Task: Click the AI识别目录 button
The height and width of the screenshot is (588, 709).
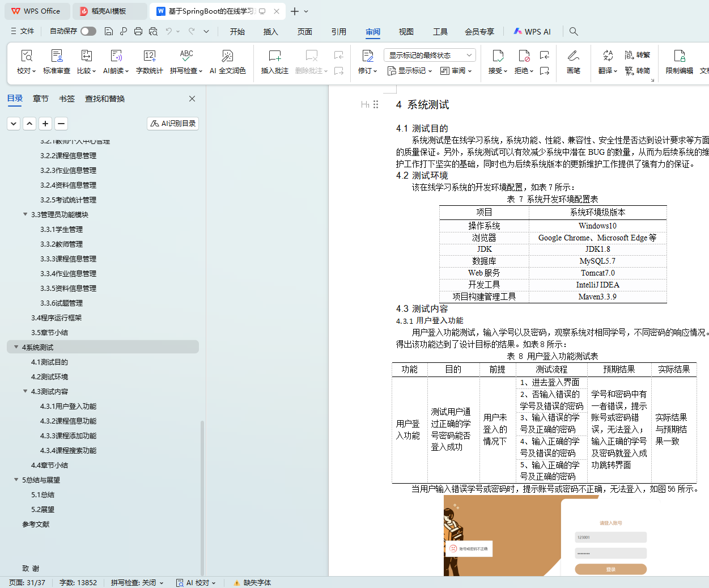Action: pyautogui.click(x=173, y=124)
